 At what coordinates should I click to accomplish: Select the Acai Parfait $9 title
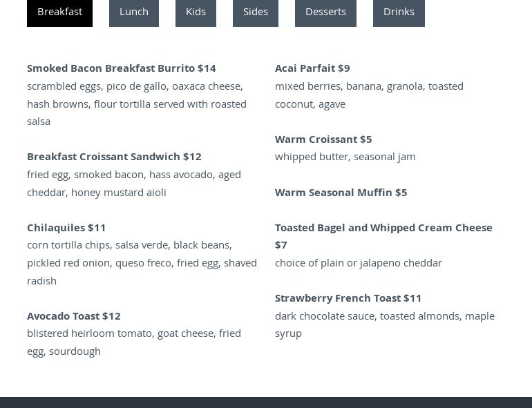[x=312, y=68]
